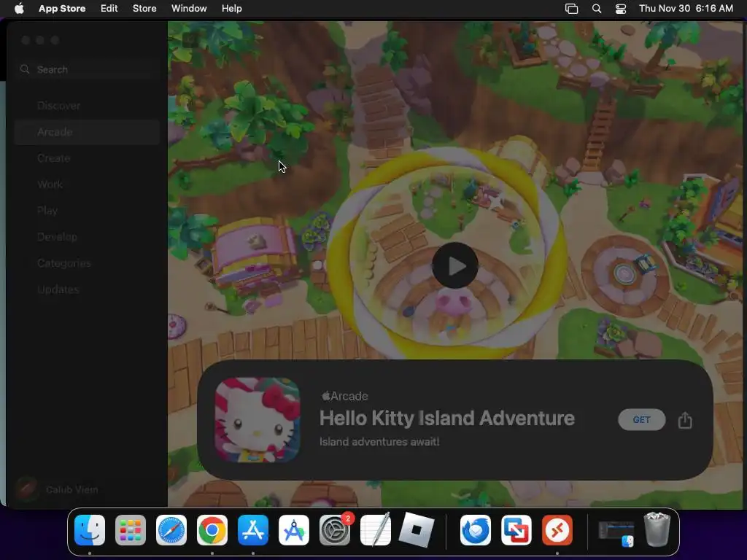
Task: Open the Store menu
Action: (x=144, y=8)
